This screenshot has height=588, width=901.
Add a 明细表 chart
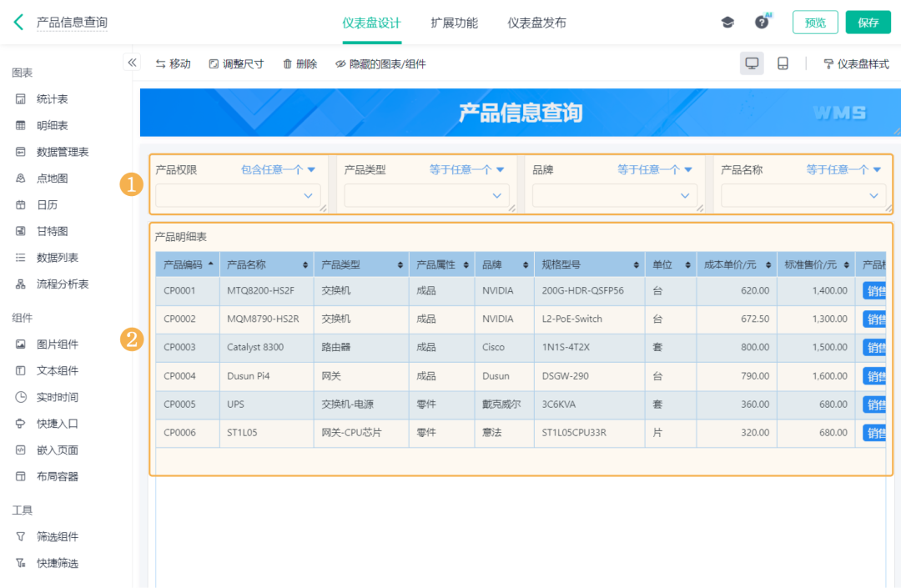click(52, 126)
